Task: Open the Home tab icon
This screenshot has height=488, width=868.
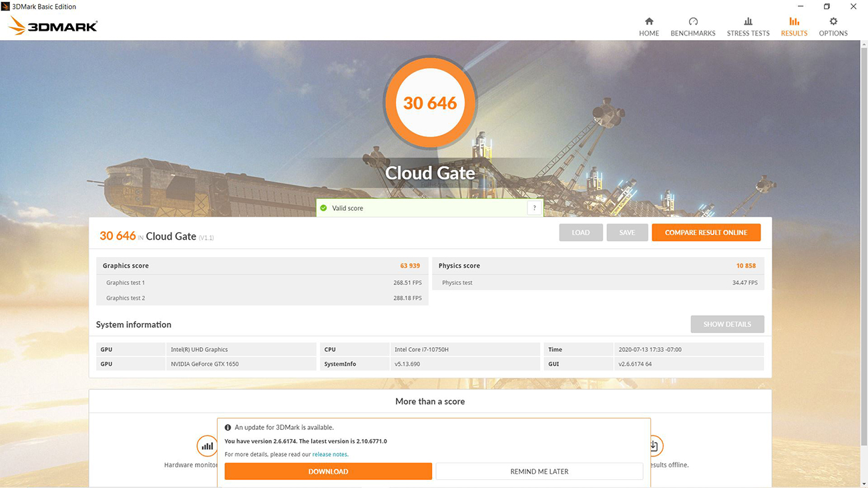Action: click(649, 21)
